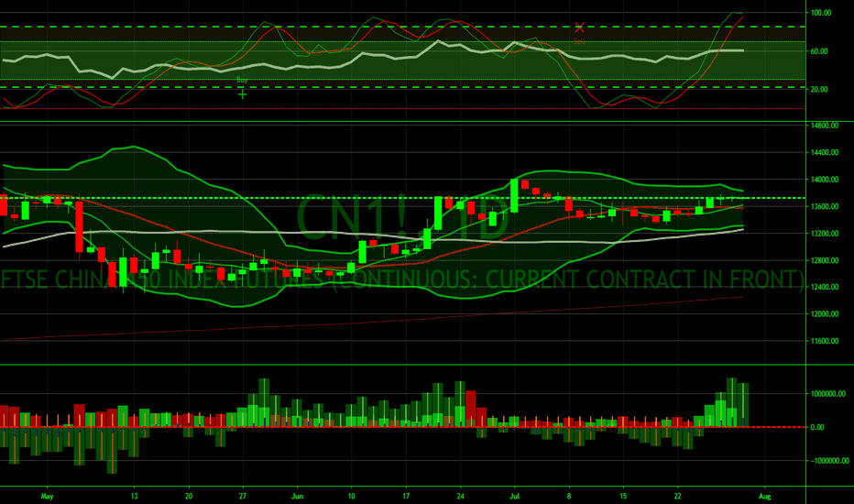Select the 100.00 oscillator axis label
854x504 pixels.
coord(821,13)
